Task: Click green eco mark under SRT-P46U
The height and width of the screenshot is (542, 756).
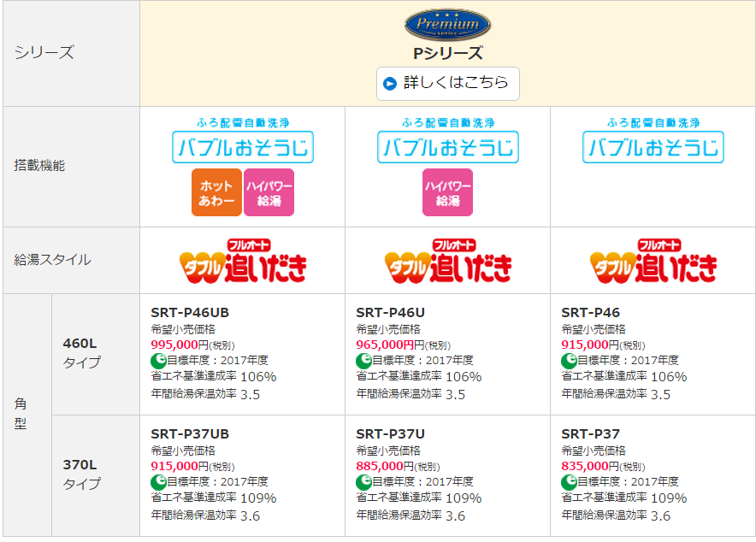Action: coord(363,361)
